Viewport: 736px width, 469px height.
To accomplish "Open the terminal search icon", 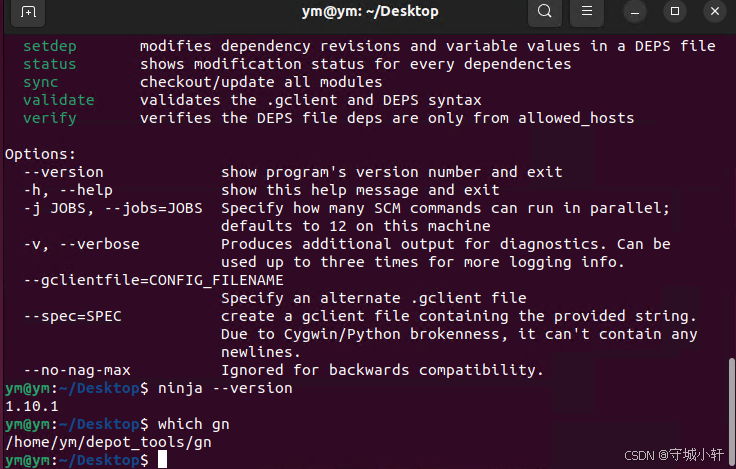I will pyautogui.click(x=544, y=11).
